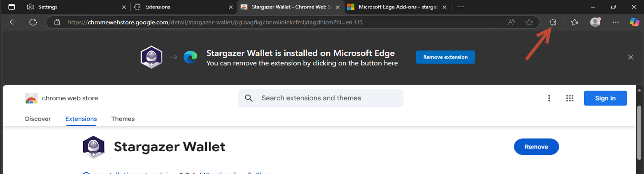Image resolution: width=644 pixels, height=174 pixels.
Task: Open Read aloud icon in address bar
Action: click(x=512, y=22)
